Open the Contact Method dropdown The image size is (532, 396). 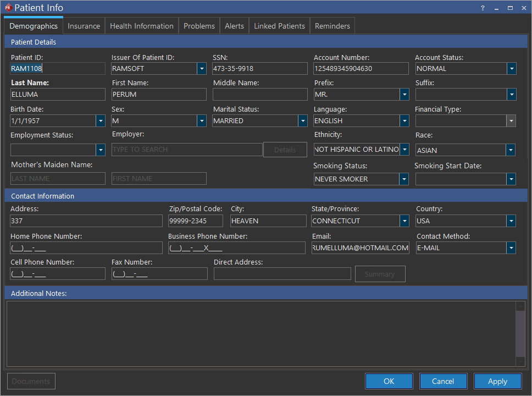pos(511,248)
